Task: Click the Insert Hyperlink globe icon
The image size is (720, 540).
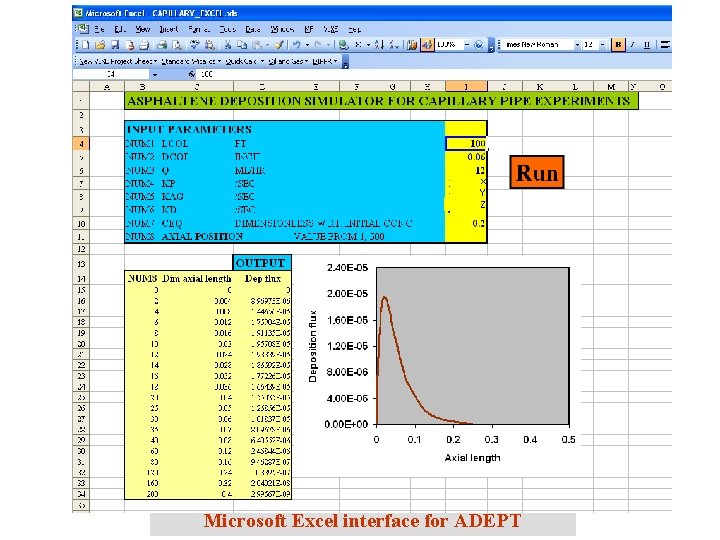Action: click(x=343, y=45)
